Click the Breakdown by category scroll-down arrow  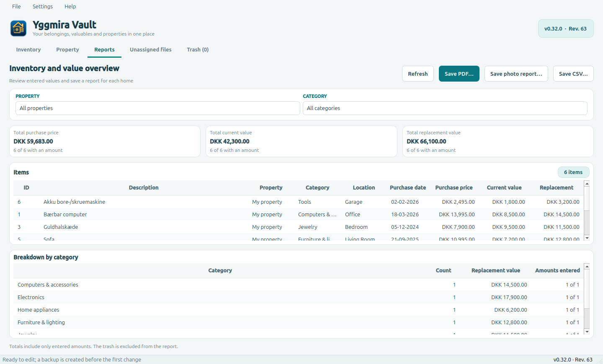click(x=587, y=331)
